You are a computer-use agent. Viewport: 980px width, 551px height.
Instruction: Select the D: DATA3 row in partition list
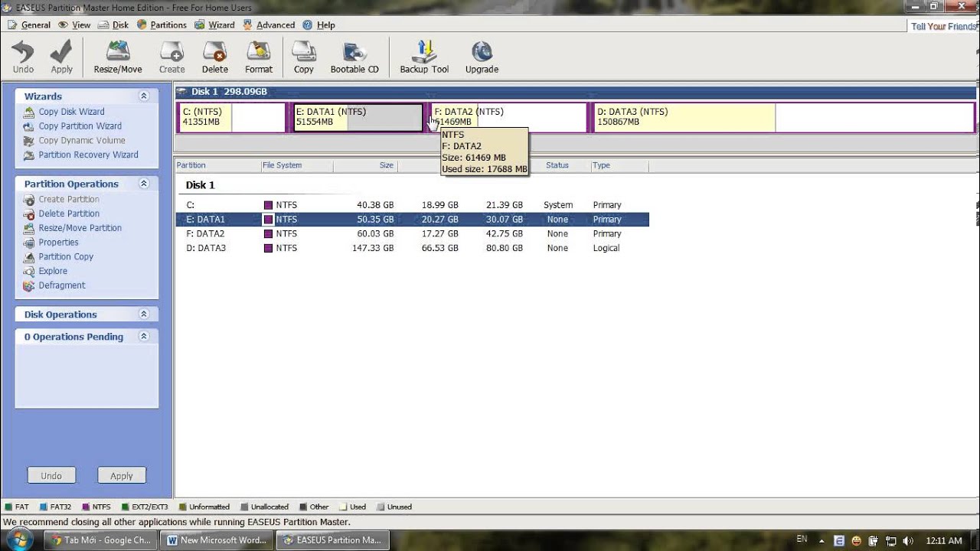[x=413, y=248]
